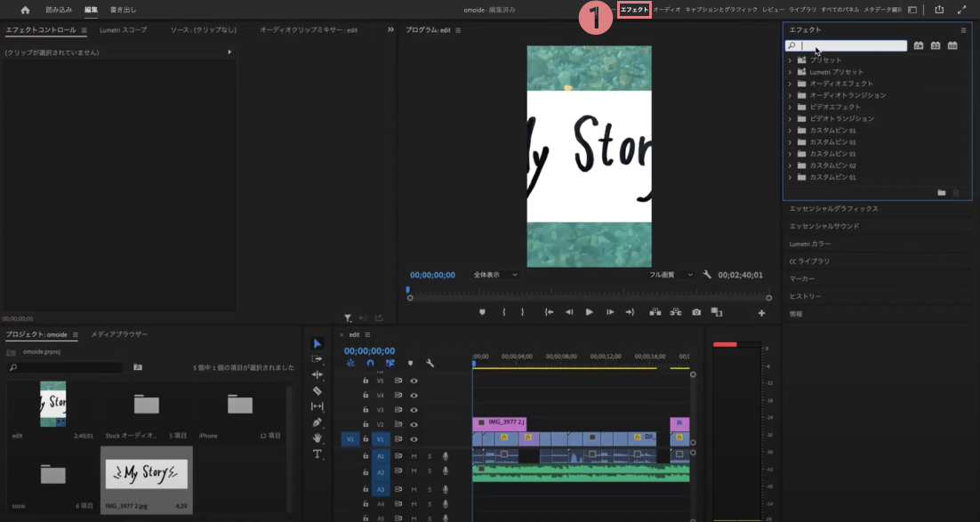Screen dimensions: 980x522
Task: Click the Mark Out button
Action: pos(523,312)
